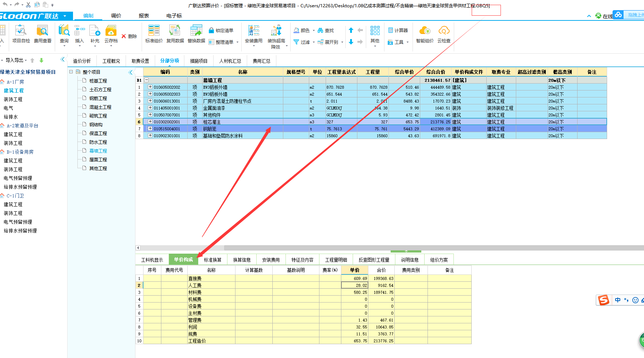
Task: Open 项目自检 project self-check tool
Action: pyautogui.click(x=21, y=34)
